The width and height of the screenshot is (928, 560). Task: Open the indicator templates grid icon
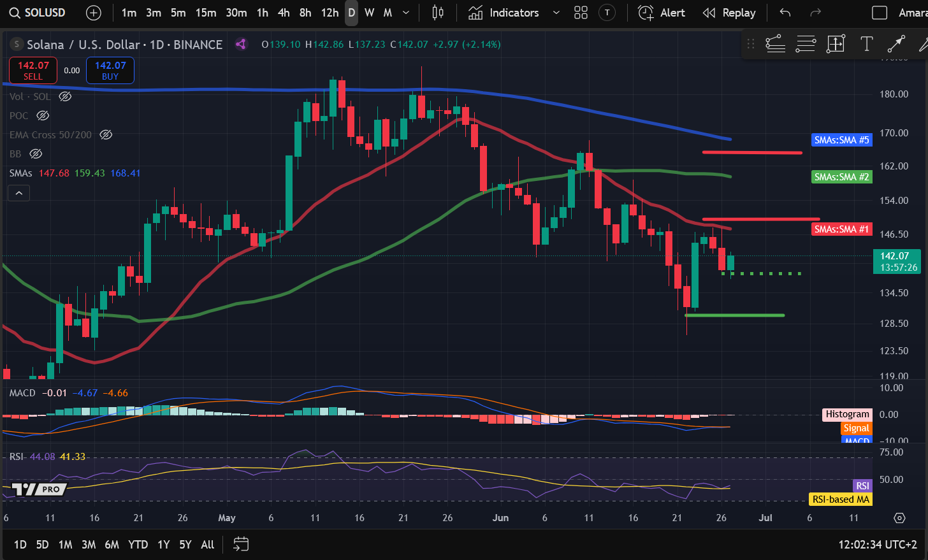[581, 13]
